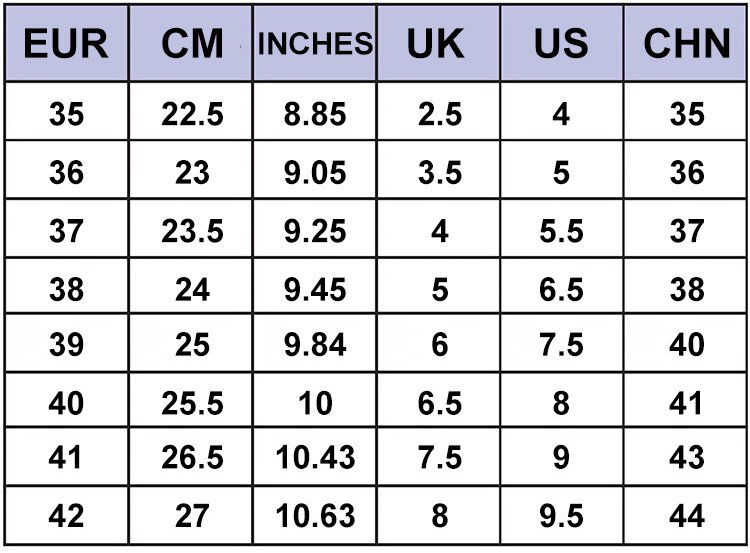Click the 23.5 CM cell
The image size is (750, 553).
click(x=192, y=230)
